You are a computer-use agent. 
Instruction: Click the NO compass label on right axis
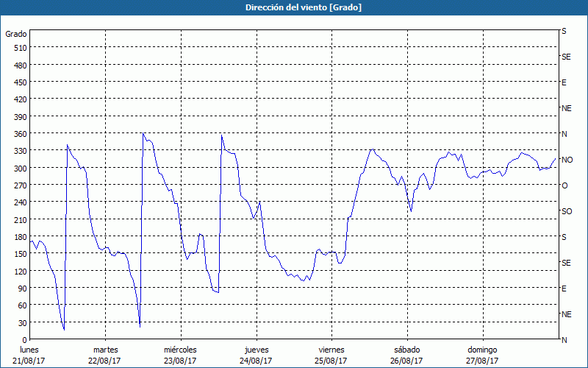[x=567, y=160]
